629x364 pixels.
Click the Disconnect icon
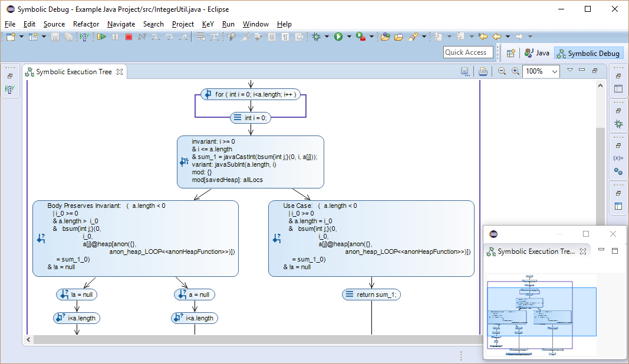pos(142,37)
